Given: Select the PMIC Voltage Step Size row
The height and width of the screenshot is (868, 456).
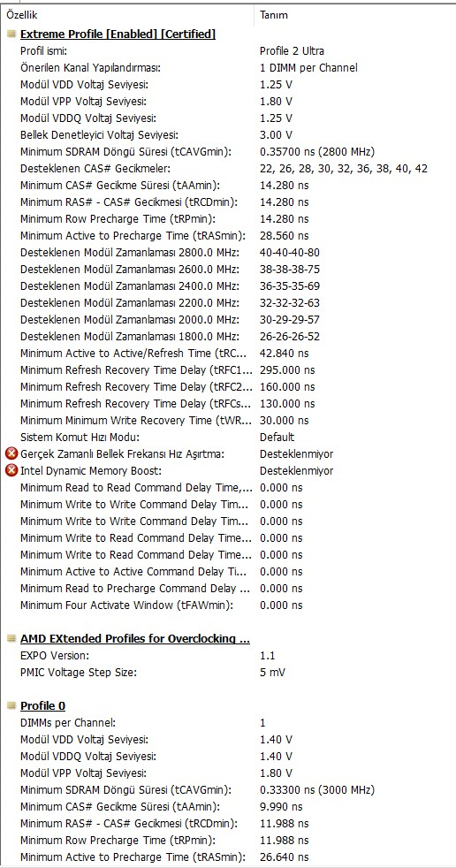Looking at the screenshot, I should tap(228, 673).
